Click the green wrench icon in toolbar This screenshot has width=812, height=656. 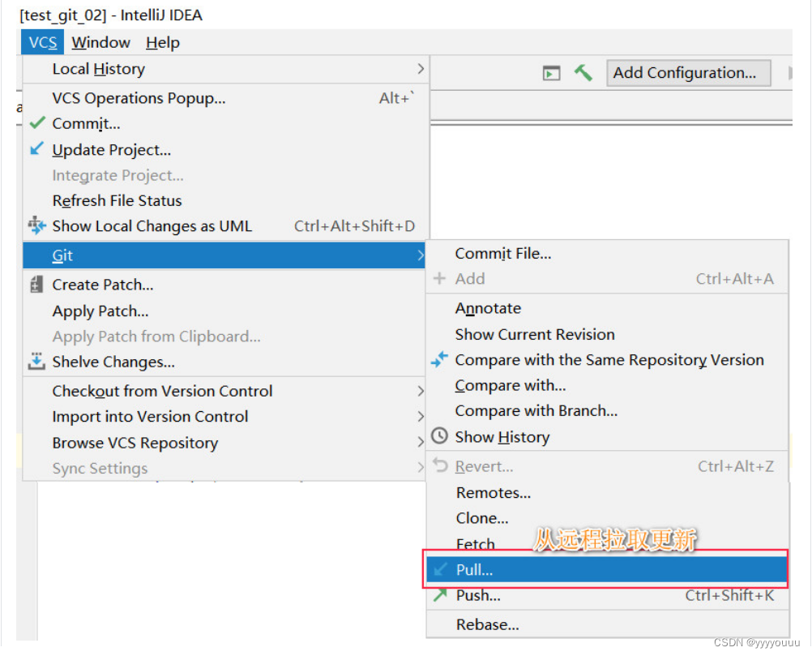tap(583, 72)
